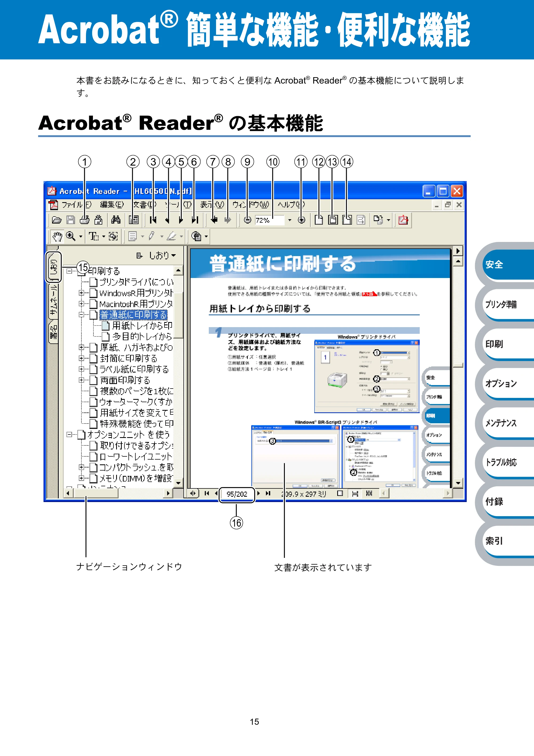Viewport: 534px width, 756px height.
Task: Go to first page toolbar icon
Action: [x=153, y=220]
